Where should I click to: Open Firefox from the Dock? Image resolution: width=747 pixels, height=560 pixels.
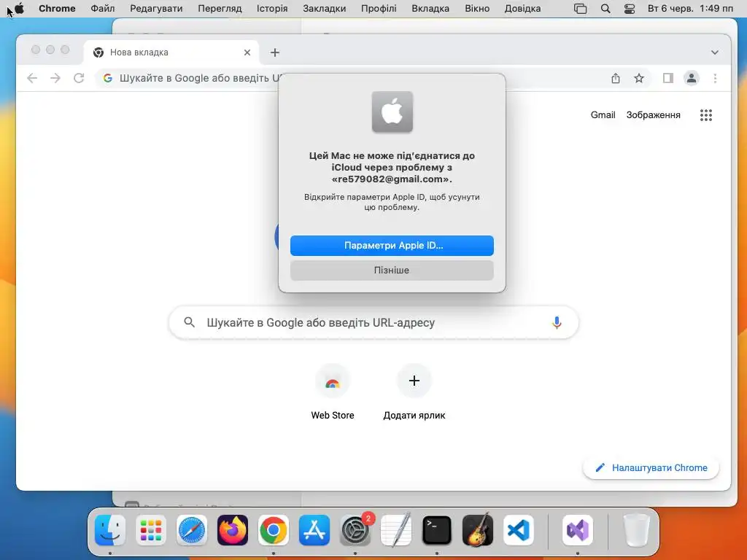tap(233, 530)
